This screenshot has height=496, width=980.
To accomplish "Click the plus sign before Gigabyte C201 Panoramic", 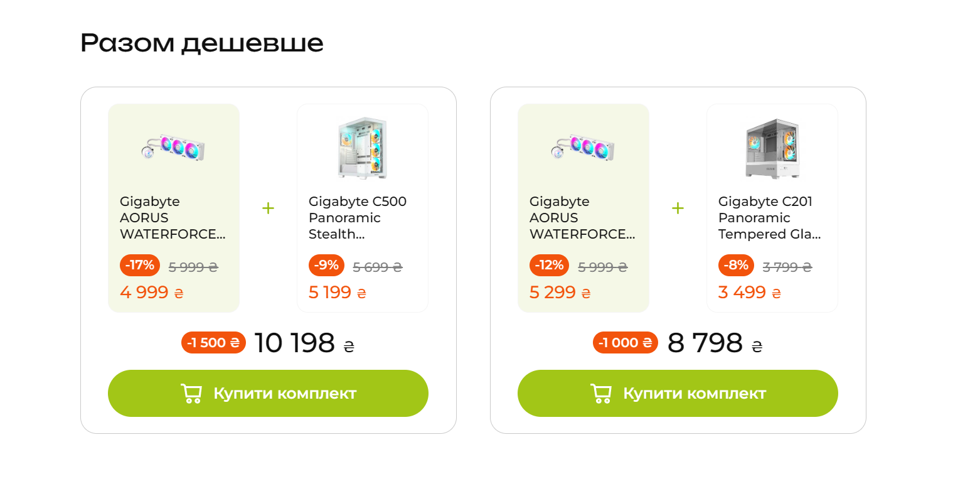I will click(x=678, y=208).
